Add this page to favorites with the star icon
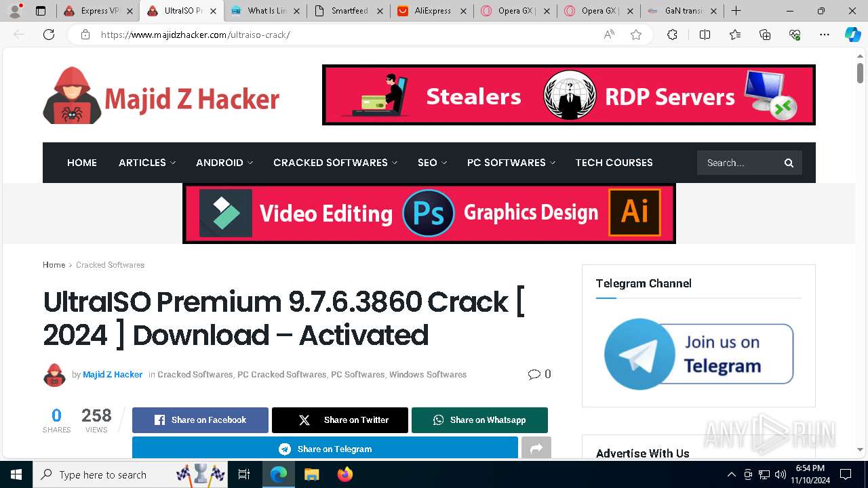The width and height of the screenshot is (868, 488). pyautogui.click(x=636, y=35)
